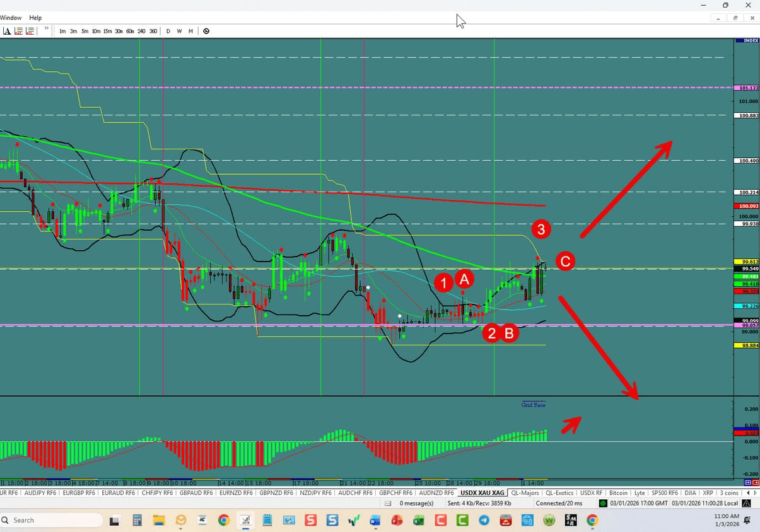This screenshot has width=760, height=532.
Task: Select the first chart template icon
Action: (x=18, y=31)
